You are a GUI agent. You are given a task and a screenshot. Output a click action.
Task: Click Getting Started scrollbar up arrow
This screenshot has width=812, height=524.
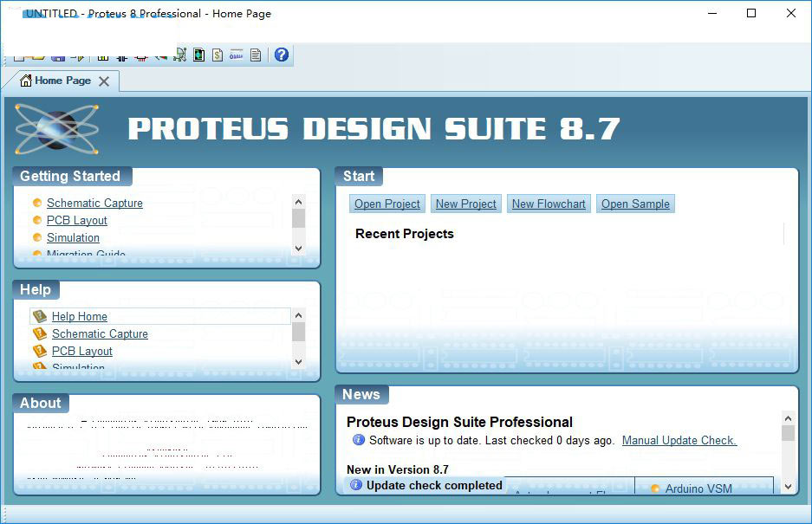click(298, 202)
